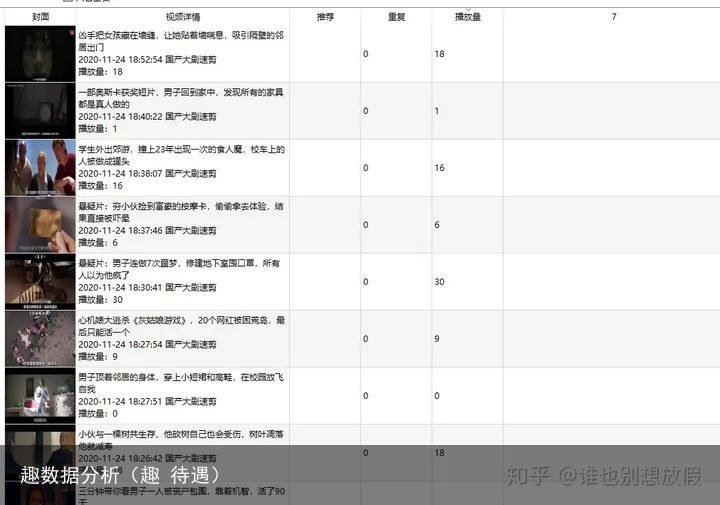Click timestamp 2020-11-24 18:30:41 国产大剧速剪
The width and height of the screenshot is (720, 505).
pyautogui.click(x=147, y=287)
